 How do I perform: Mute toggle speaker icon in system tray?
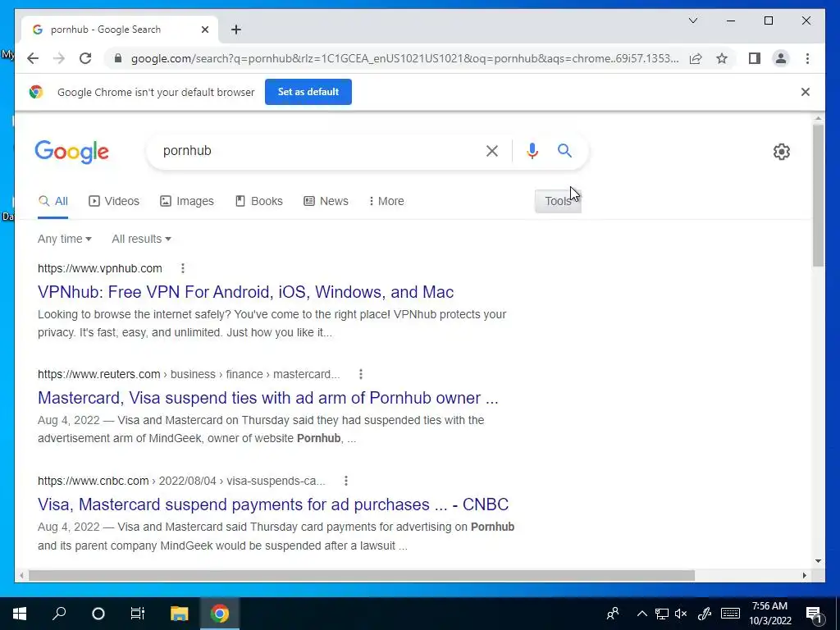coord(681,614)
